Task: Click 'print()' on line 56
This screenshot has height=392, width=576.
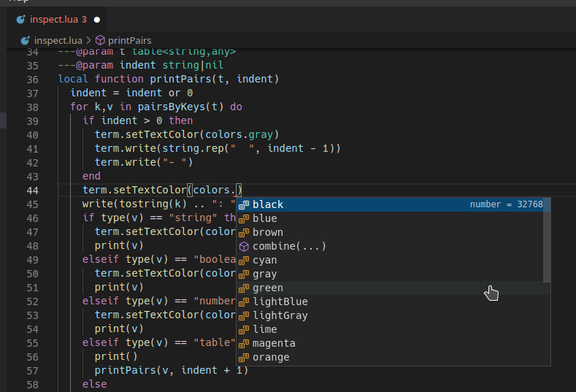Action: point(116,357)
